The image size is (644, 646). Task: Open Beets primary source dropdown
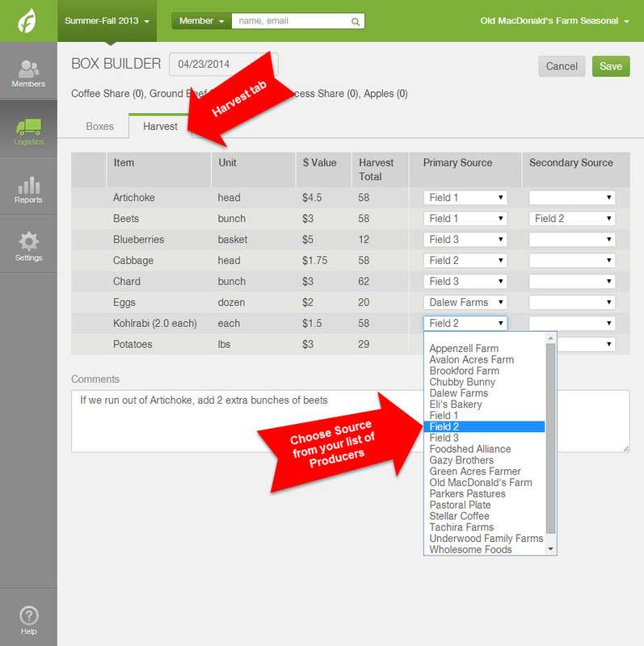[x=465, y=219]
